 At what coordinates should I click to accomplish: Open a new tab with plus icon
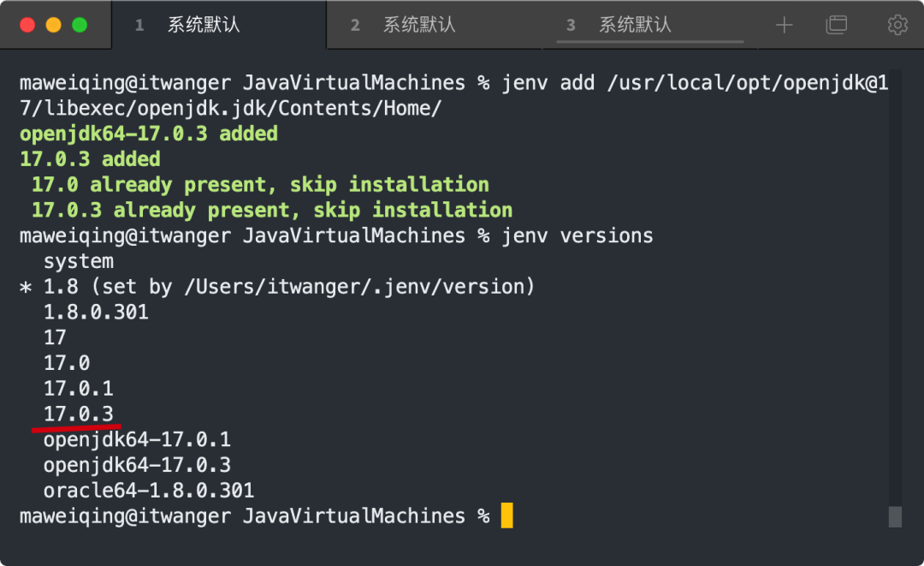(784, 25)
